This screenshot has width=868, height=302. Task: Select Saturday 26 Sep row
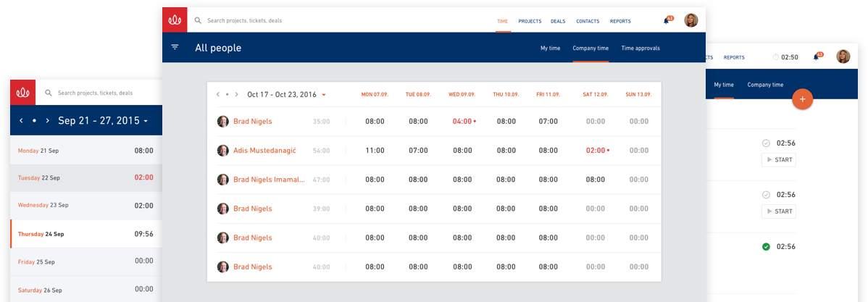[x=85, y=289]
